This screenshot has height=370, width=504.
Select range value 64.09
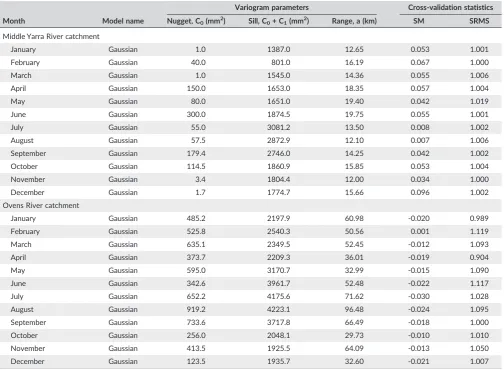point(354,348)
